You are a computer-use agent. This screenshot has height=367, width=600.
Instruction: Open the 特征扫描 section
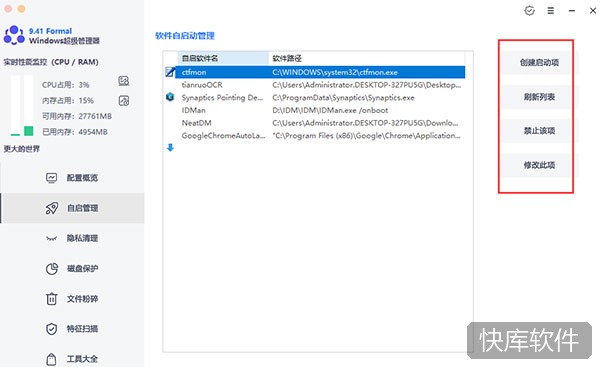pyautogui.click(x=72, y=329)
